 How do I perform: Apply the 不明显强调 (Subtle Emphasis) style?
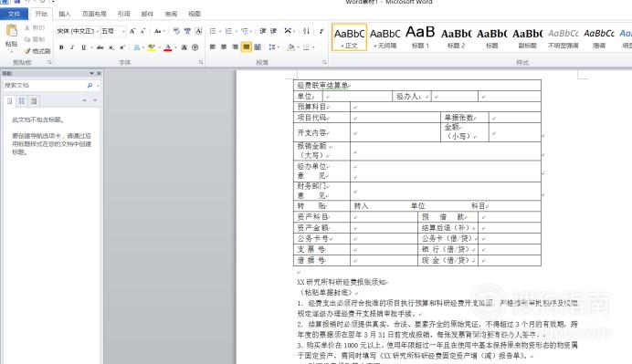point(564,37)
